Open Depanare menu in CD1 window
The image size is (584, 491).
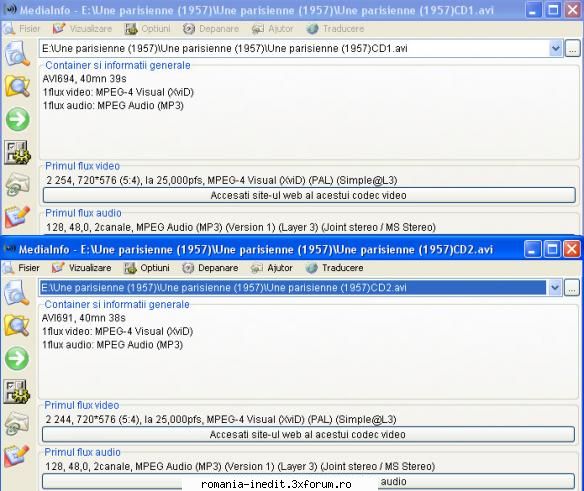tap(210, 29)
